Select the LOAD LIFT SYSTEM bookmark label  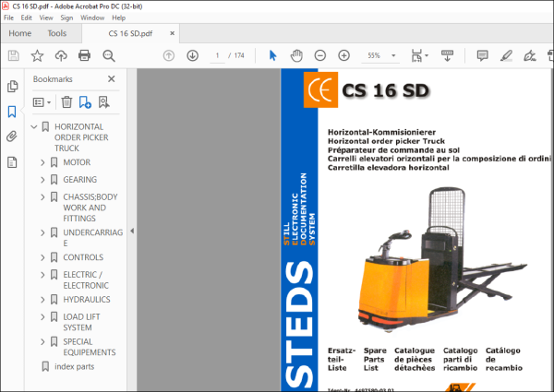(x=81, y=322)
